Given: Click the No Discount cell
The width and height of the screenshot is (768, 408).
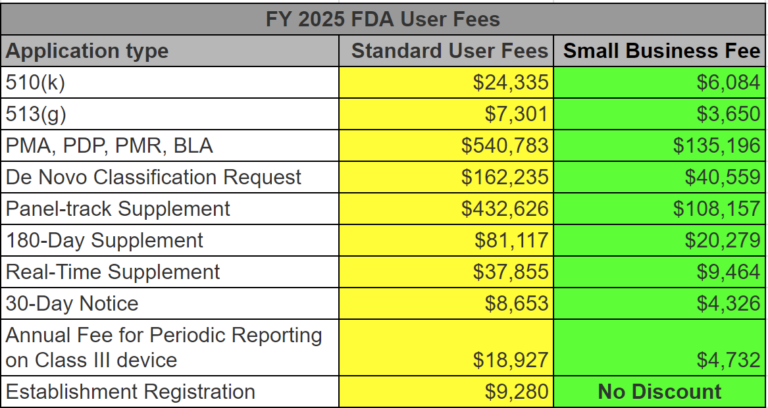Looking at the screenshot, I should point(659,391).
